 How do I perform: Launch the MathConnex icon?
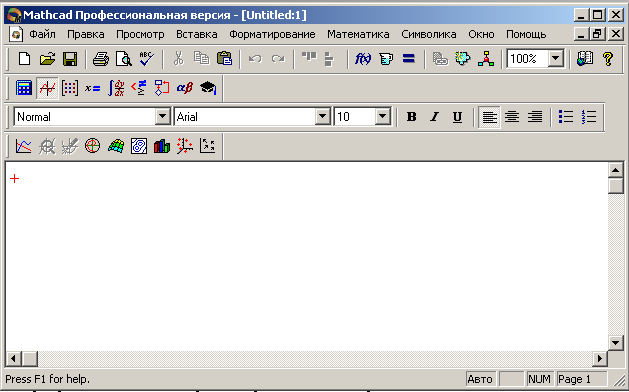pyautogui.click(x=485, y=59)
